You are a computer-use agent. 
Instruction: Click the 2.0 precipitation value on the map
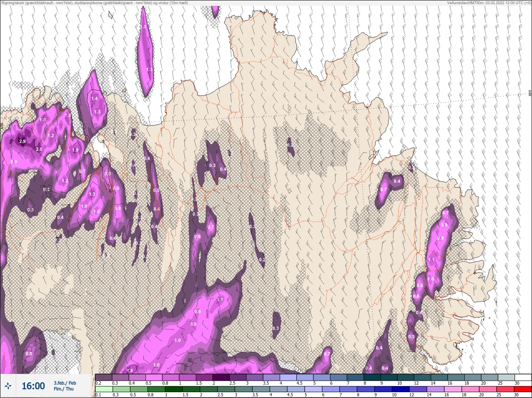[x=39, y=149]
